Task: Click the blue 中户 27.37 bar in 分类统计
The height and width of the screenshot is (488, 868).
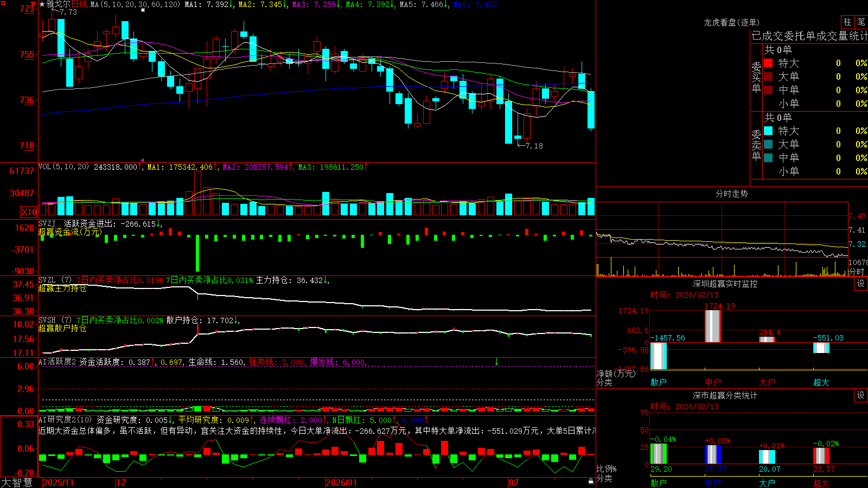Action: pos(713,454)
